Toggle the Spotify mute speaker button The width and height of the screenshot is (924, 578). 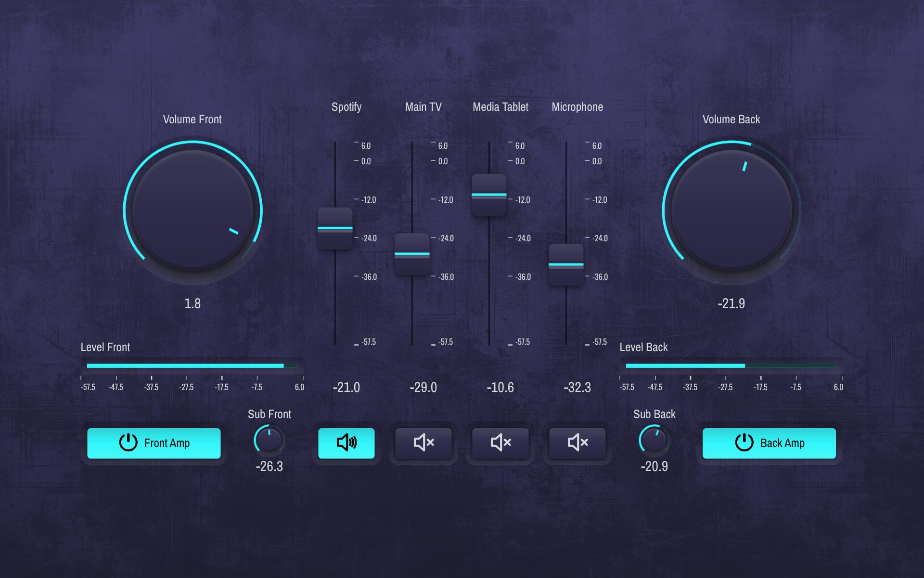[x=346, y=443]
